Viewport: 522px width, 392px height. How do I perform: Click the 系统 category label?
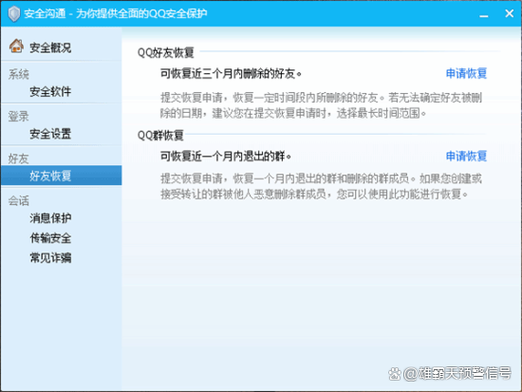pyautogui.click(x=19, y=74)
